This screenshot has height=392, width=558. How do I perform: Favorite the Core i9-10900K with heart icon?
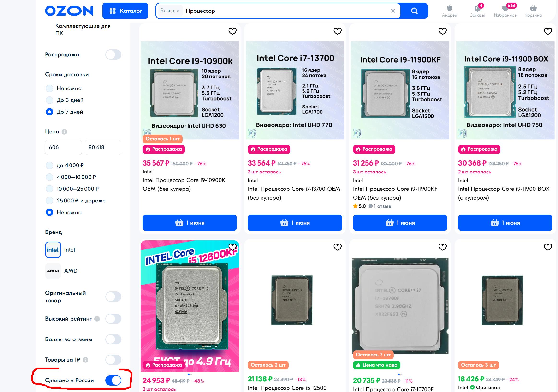[x=232, y=31]
